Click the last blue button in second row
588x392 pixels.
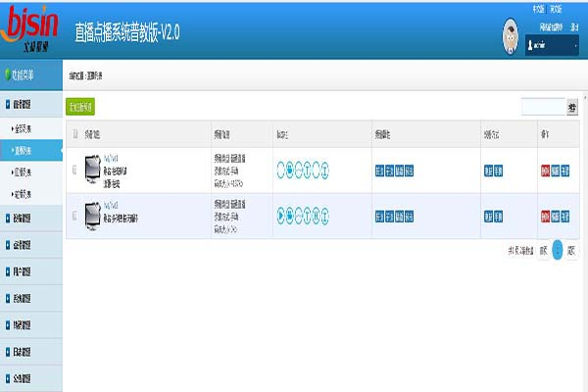click(564, 217)
